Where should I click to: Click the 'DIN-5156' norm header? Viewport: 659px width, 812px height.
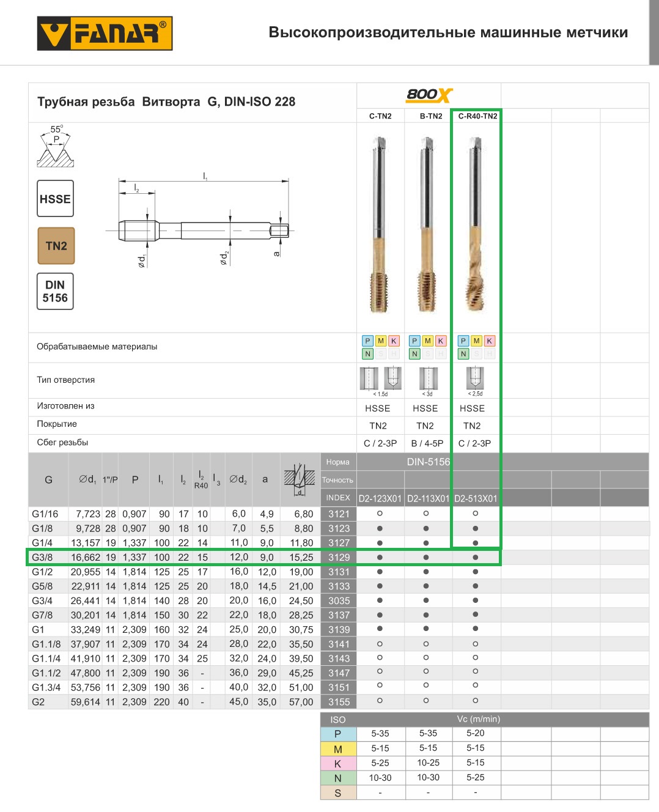[429, 462]
